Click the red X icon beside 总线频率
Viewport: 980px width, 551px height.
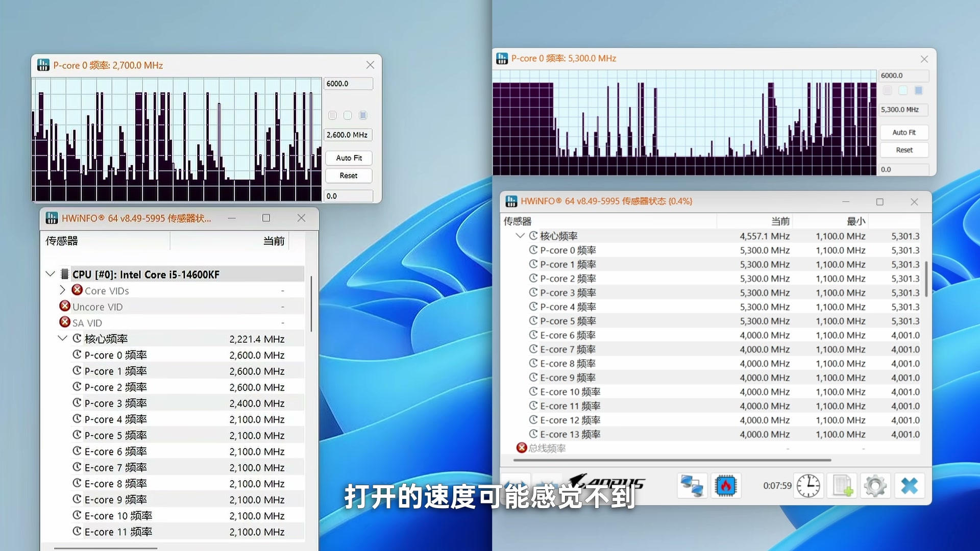click(522, 447)
